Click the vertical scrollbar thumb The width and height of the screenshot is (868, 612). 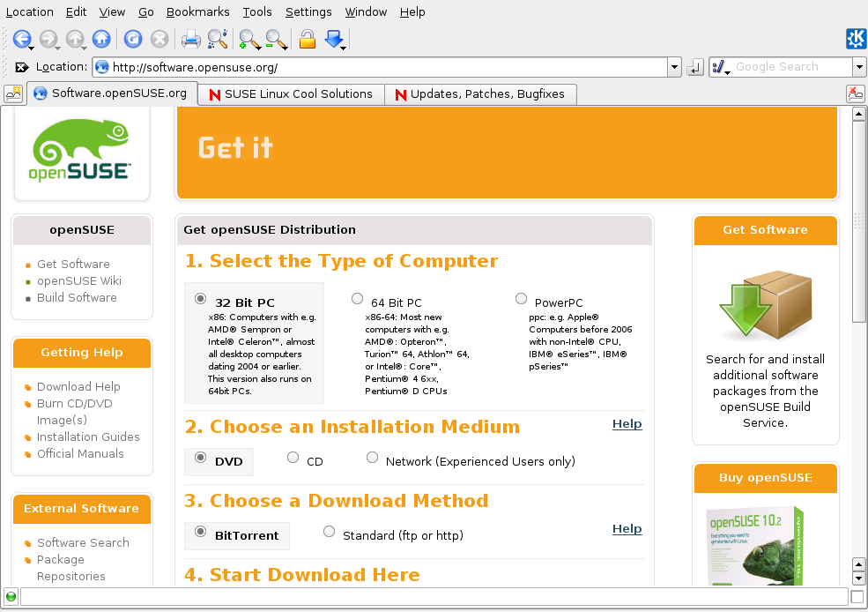[858, 221]
